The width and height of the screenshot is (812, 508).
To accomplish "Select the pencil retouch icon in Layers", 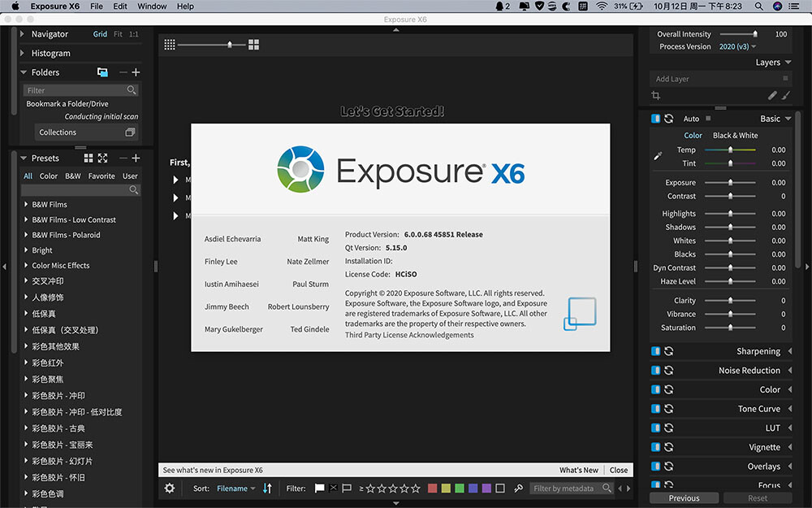I will [x=772, y=95].
